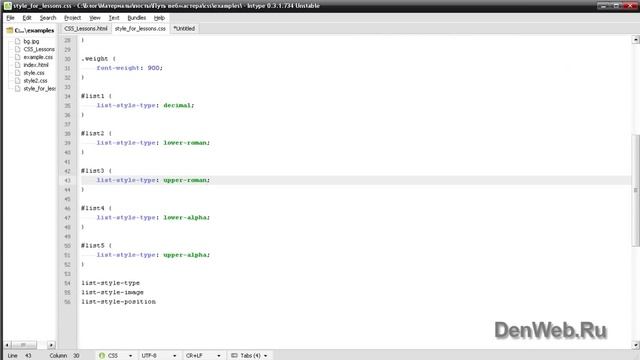
Task: Click the Line 43 status indicator
Action: pyautogui.click(x=19, y=356)
